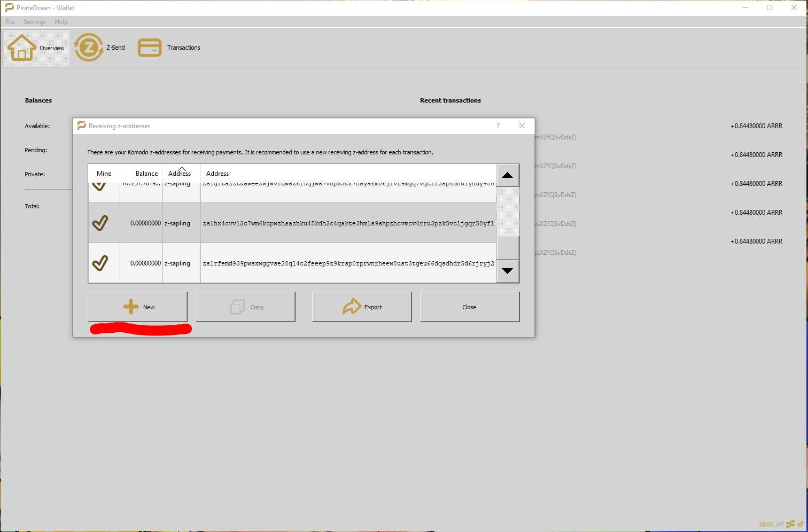The height and width of the screenshot is (532, 808).
Task: Click the plus icon on the New button
Action: point(130,307)
